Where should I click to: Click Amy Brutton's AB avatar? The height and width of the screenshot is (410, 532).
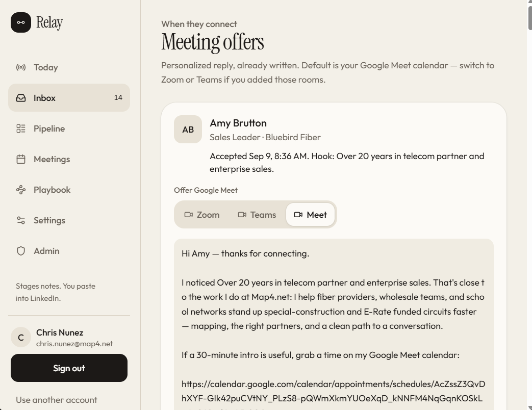point(188,129)
